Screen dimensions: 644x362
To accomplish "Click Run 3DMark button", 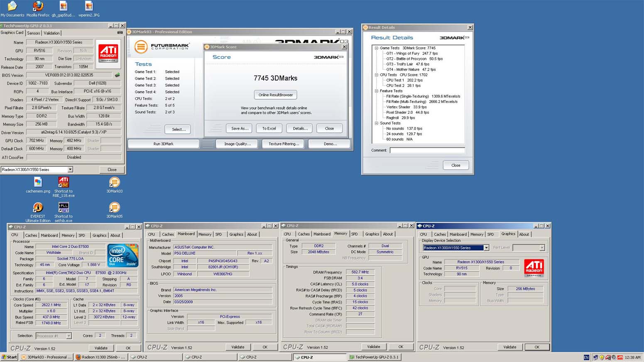I will coord(164,144).
